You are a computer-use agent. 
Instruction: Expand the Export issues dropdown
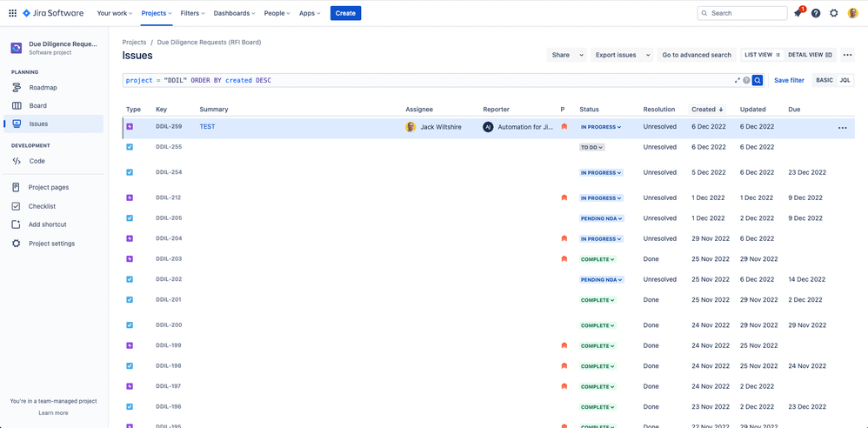coord(621,55)
